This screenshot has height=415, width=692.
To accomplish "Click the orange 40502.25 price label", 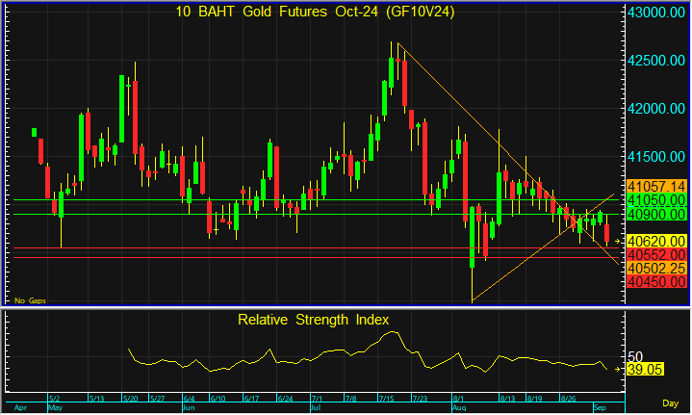I will point(653,269).
